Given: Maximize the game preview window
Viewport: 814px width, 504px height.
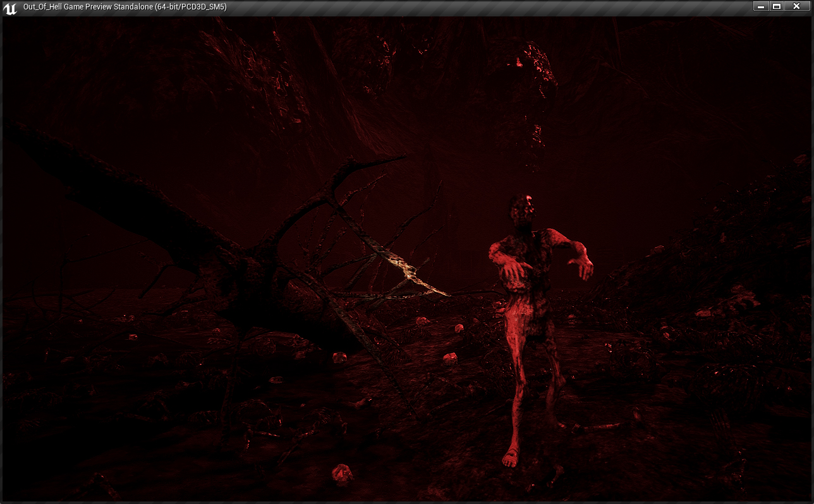Looking at the screenshot, I should (x=777, y=6).
